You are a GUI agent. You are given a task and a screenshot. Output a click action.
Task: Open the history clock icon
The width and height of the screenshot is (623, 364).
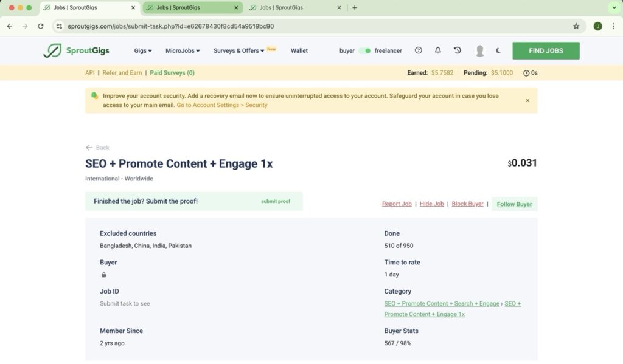(458, 50)
